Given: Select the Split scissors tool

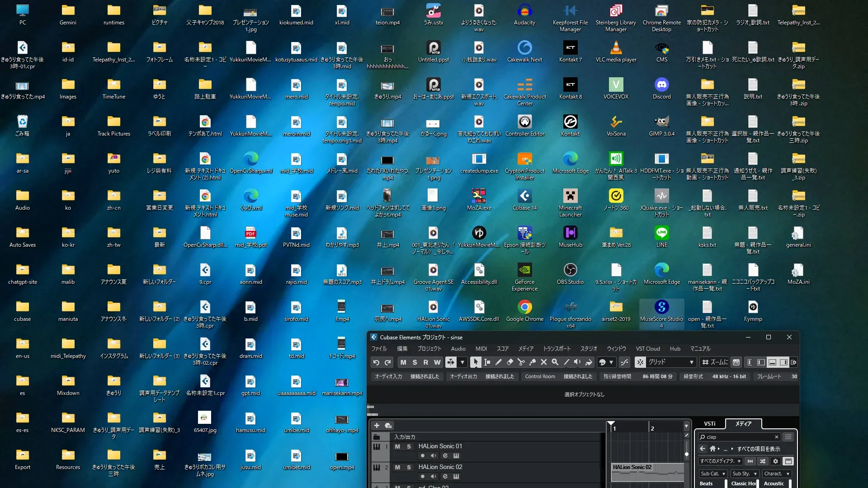Looking at the screenshot, I should [521, 362].
